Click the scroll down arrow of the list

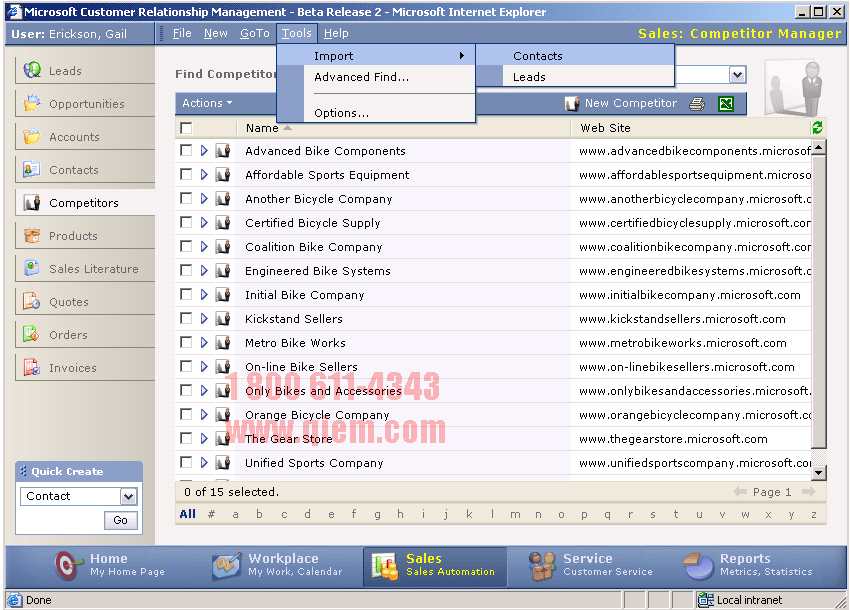tap(819, 473)
